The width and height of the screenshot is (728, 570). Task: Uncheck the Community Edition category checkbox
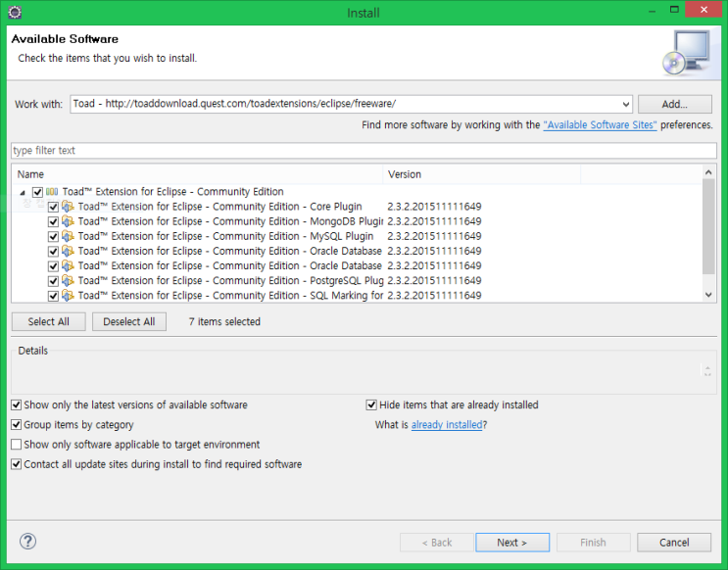coord(37,192)
